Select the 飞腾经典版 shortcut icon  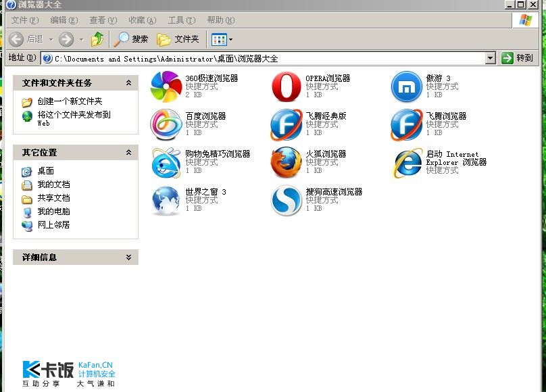point(287,124)
